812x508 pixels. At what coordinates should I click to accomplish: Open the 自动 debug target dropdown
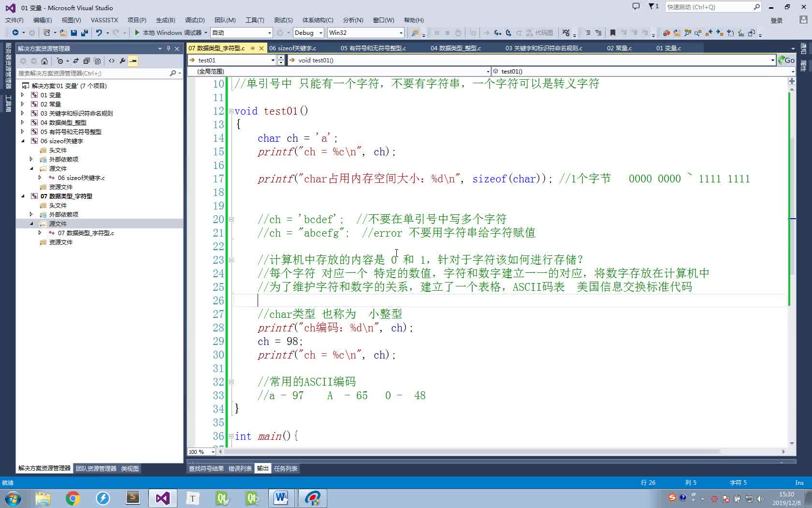coord(242,32)
